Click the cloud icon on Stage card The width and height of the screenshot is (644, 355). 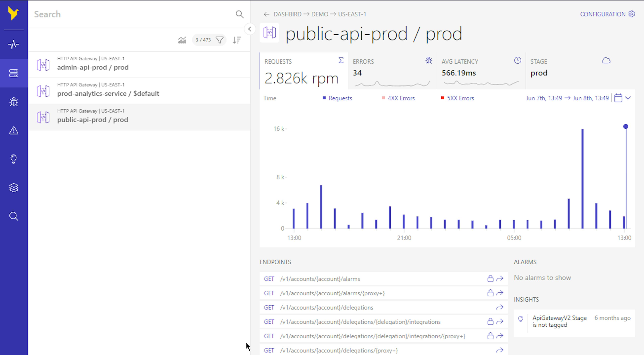click(606, 61)
